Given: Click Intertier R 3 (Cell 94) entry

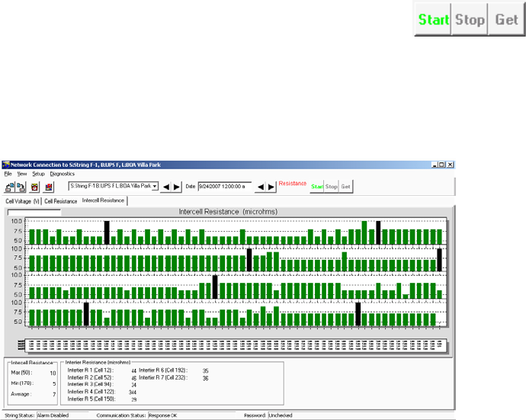Looking at the screenshot, I should (x=102, y=384).
